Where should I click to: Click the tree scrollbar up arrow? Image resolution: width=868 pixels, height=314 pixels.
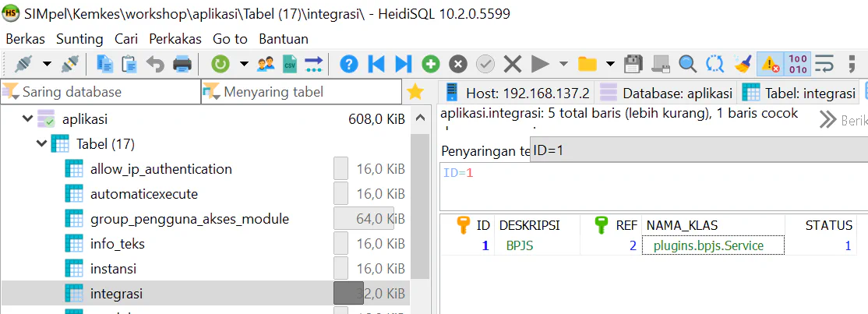420,118
